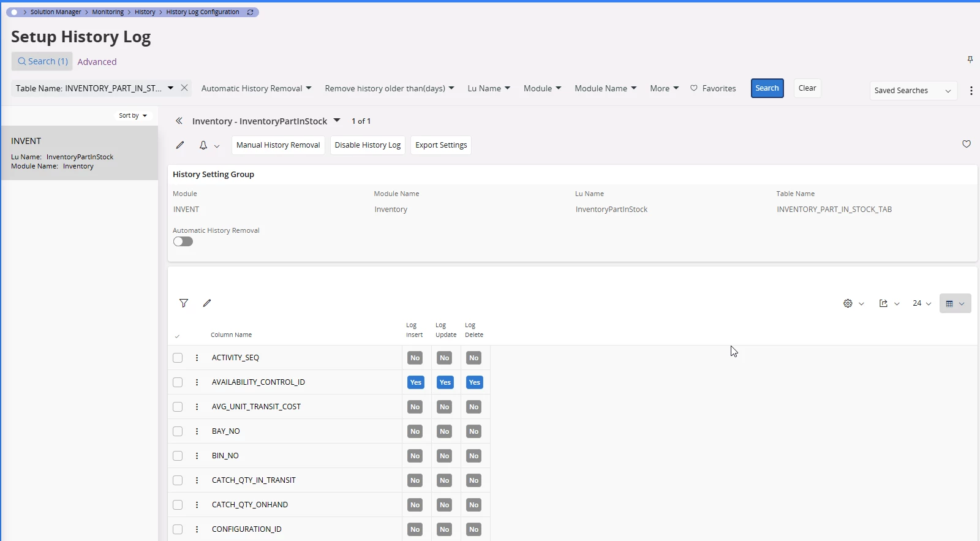Check the ACTIVITY_SEQ row checkbox

click(x=178, y=358)
